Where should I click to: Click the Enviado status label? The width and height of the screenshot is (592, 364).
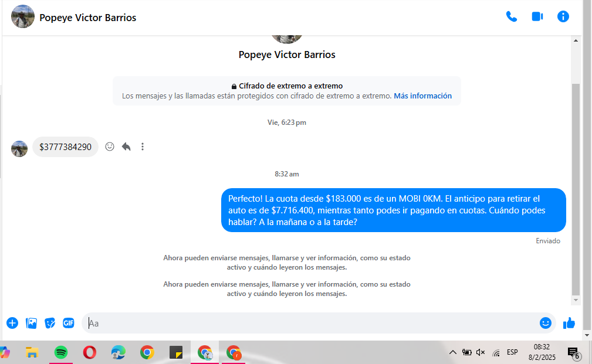(548, 241)
